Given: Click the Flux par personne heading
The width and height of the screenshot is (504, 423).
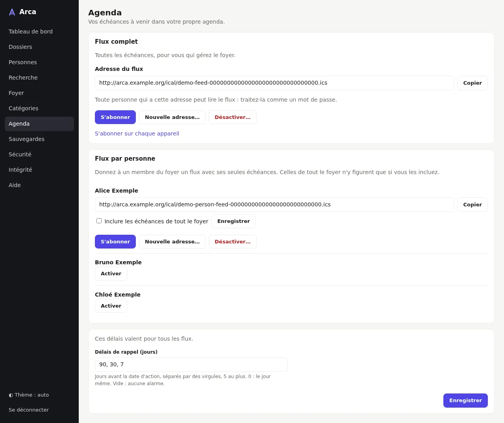Looking at the screenshot, I should tap(125, 159).
